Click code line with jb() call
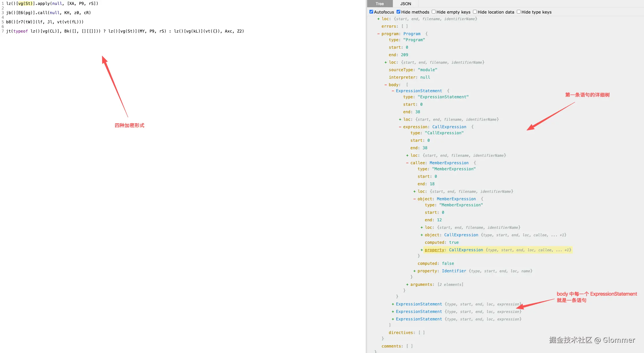 tap(48, 13)
